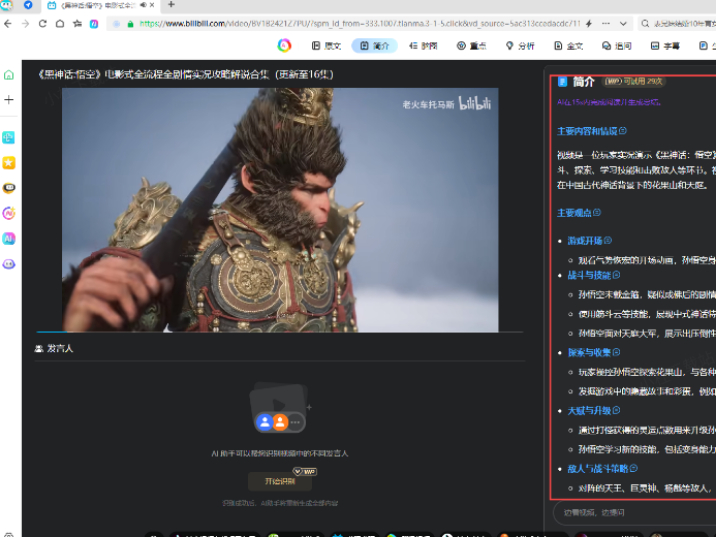This screenshot has width=716, height=537.
Task: Click the yellow chat-face icon in sidebar
Action: tap(9, 188)
